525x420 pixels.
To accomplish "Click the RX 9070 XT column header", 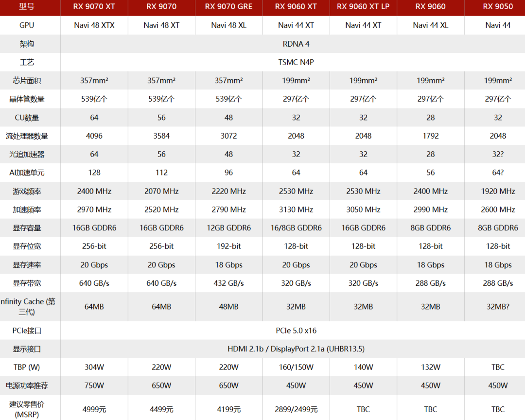I will [94, 7].
